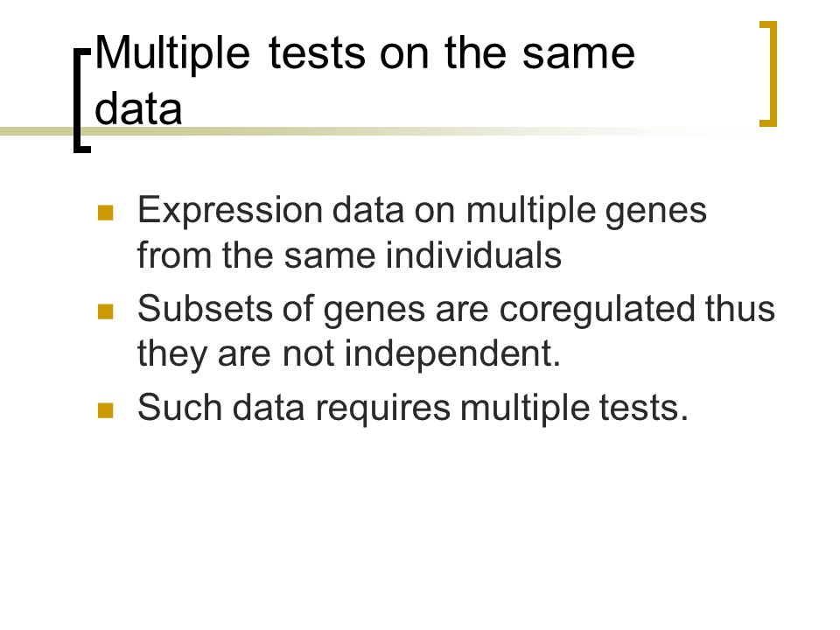Click the line 'from the same individuals'
840x630 pixels.
pos(349,255)
